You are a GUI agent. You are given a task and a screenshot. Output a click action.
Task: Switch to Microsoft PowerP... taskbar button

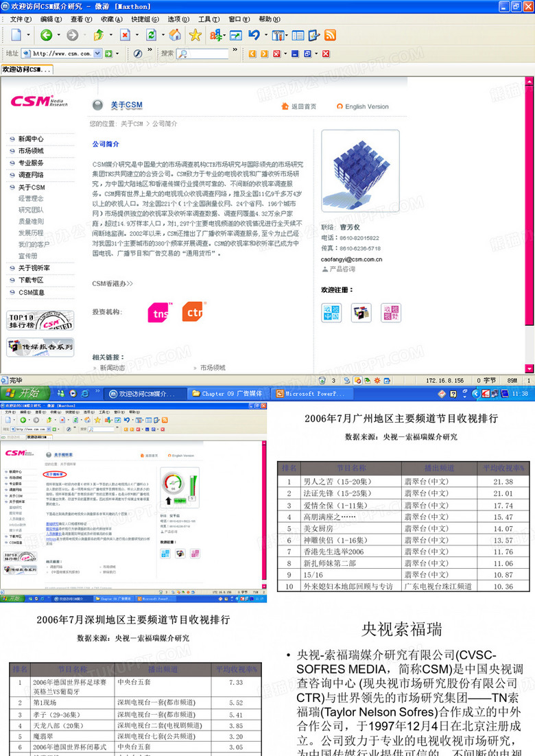(x=311, y=394)
